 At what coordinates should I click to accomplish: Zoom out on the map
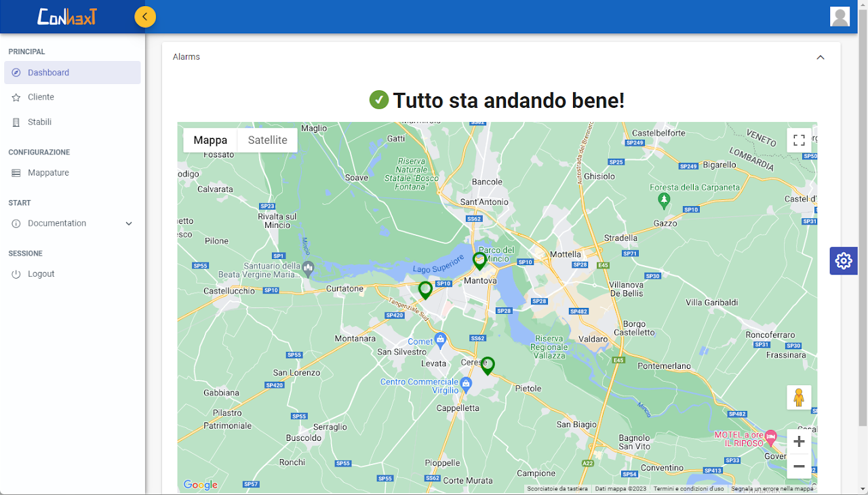tap(799, 467)
